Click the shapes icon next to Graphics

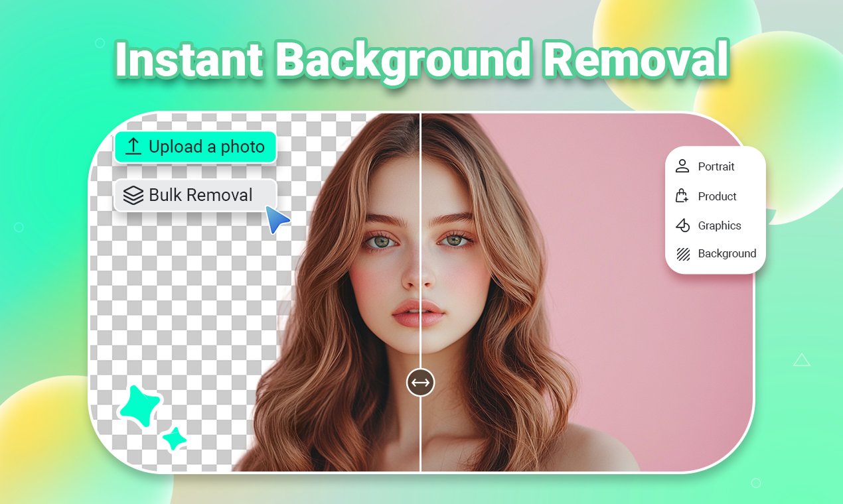[682, 225]
